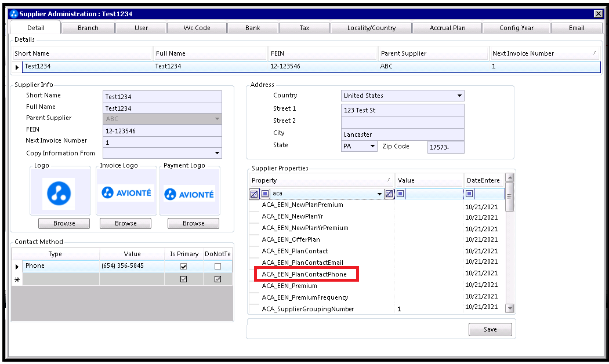Click the Street 2 input field
This screenshot has height=364, width=609.
[403, 122]
